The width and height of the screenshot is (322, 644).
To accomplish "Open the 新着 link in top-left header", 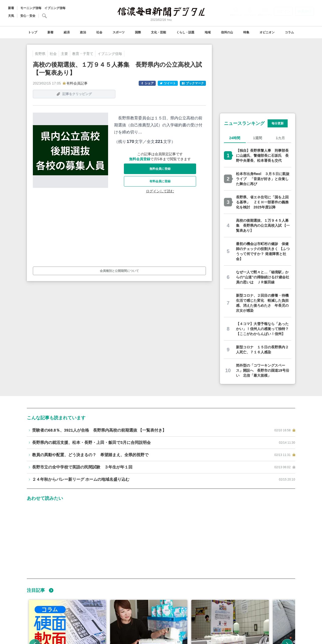I will point(11,8).
